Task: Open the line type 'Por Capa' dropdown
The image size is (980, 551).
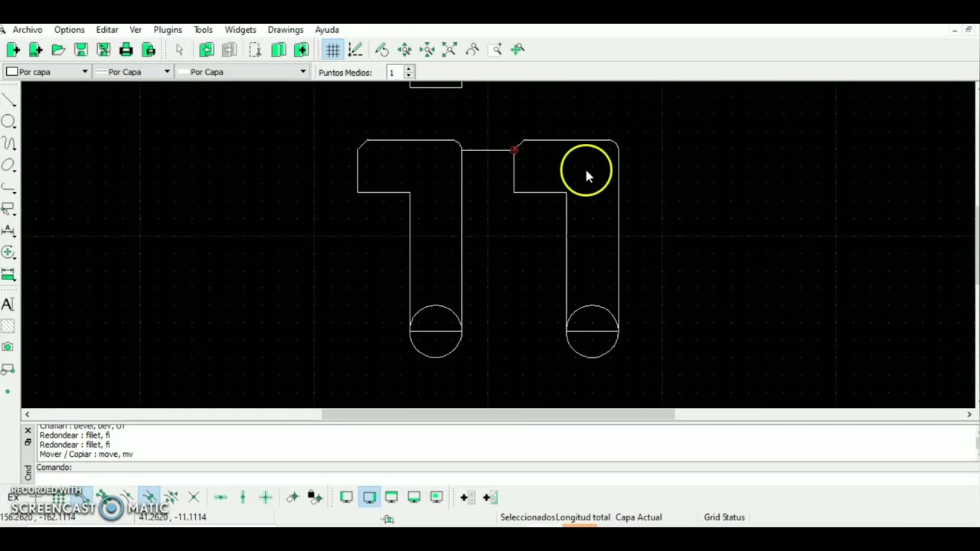Action: 241,72
